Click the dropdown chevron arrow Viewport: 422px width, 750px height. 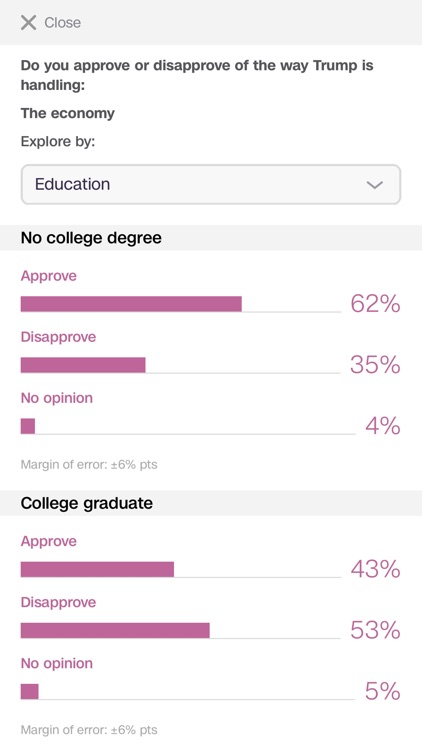[x=374, y=185]
